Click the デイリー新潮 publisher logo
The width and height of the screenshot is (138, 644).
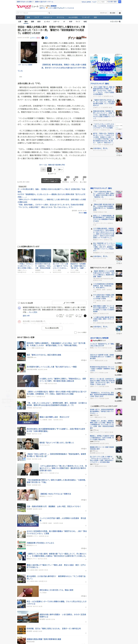point(77,38)
